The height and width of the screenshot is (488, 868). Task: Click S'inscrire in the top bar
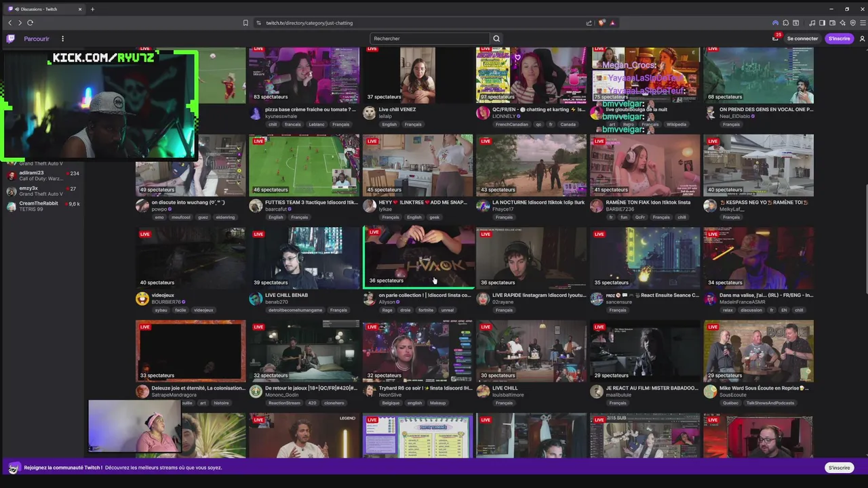pos(839,39)
